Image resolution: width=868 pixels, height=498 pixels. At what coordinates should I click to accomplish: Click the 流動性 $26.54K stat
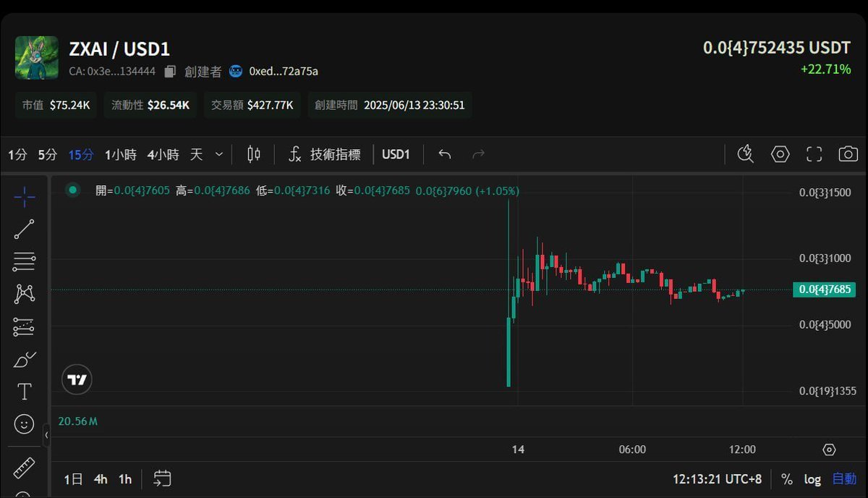[x=150, y=105]
